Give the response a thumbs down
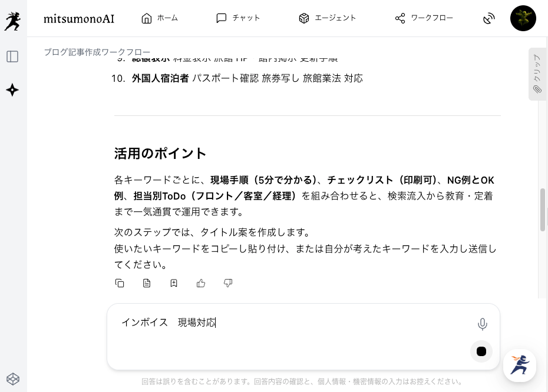 [x=228, y=283]
